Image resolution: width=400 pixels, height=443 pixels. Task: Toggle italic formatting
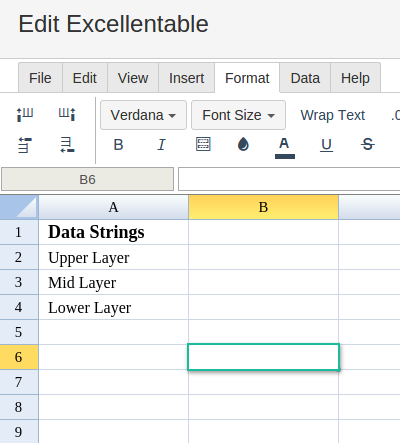coord(161,144)
